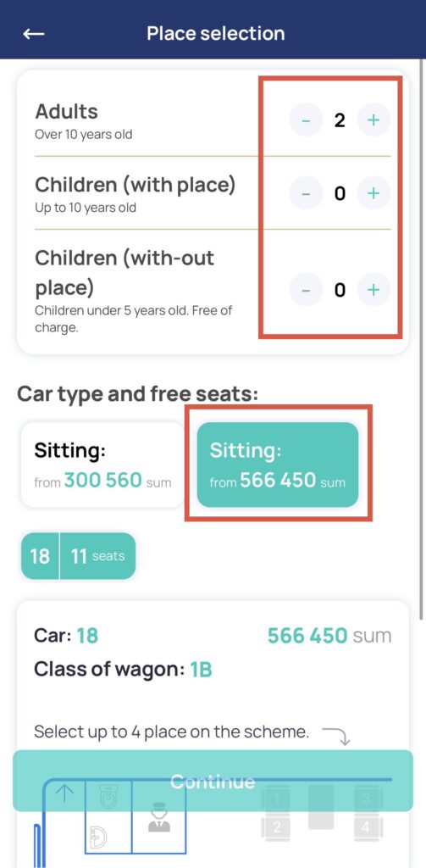Viewport: 426px width, 868px height.
Task: Increase Adults count with plus button
Action: 373,120
